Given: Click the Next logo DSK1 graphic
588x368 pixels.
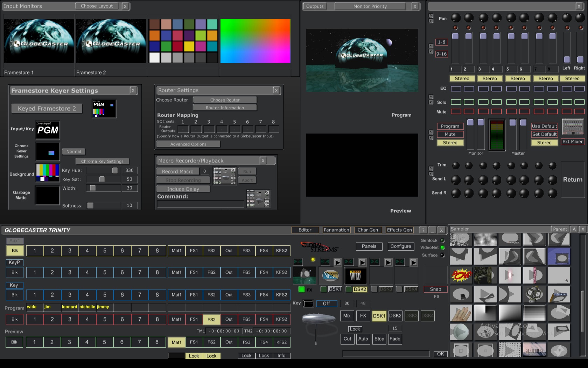Looking at the screenshot, I should point(330,276).
